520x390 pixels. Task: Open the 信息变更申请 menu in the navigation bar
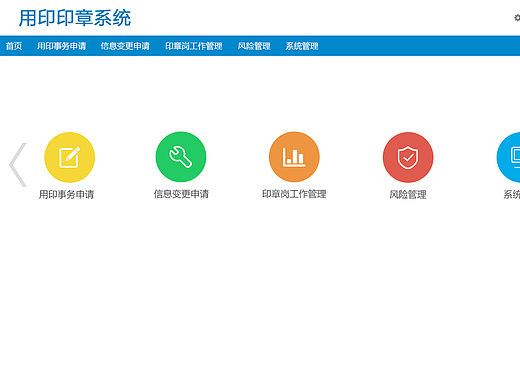(125, 46)
